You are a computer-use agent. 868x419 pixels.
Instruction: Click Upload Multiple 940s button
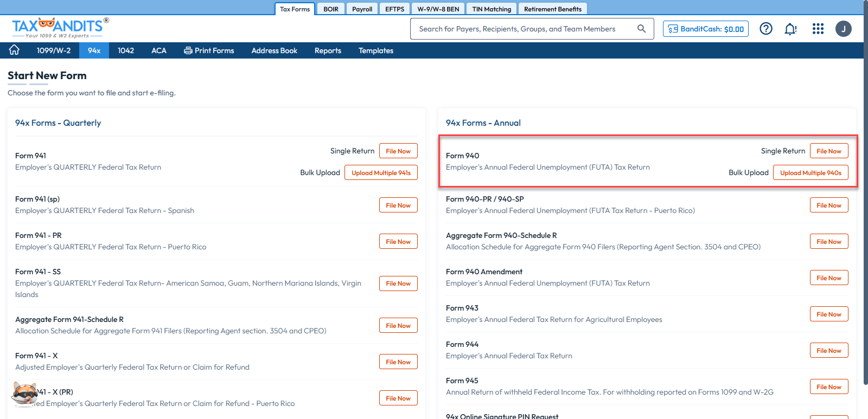click(x=810, y=173)
